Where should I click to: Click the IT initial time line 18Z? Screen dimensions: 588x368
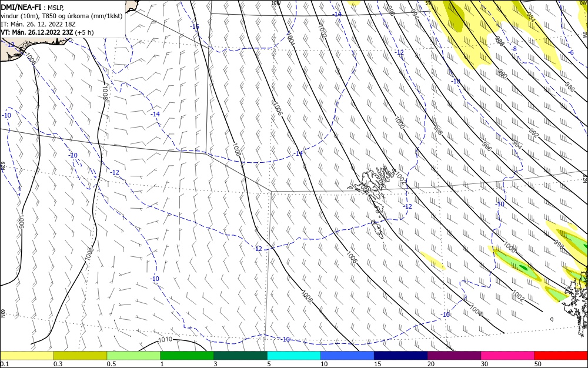(38, 24)
